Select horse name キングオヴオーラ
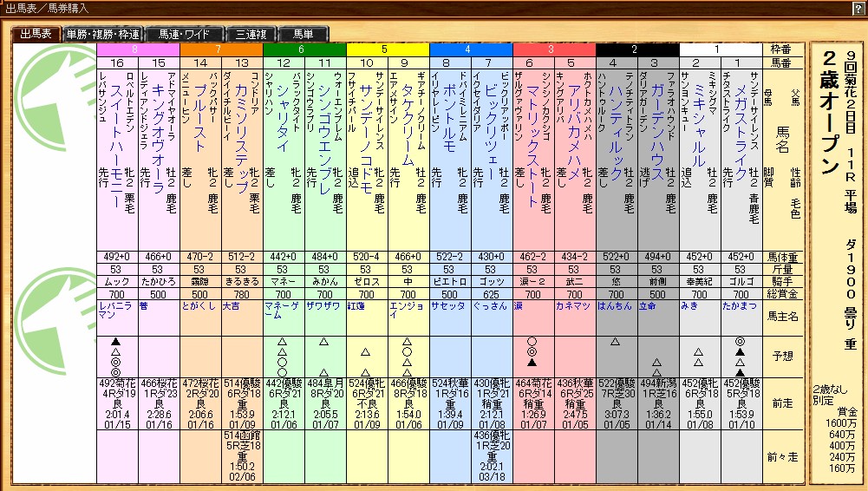 159,139
